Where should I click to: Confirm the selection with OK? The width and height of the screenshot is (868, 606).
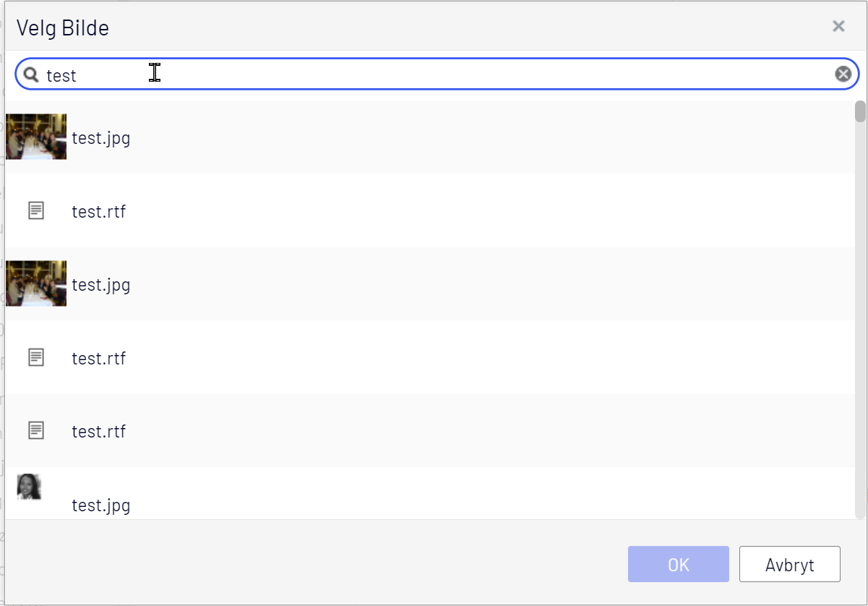coord(678,564)
